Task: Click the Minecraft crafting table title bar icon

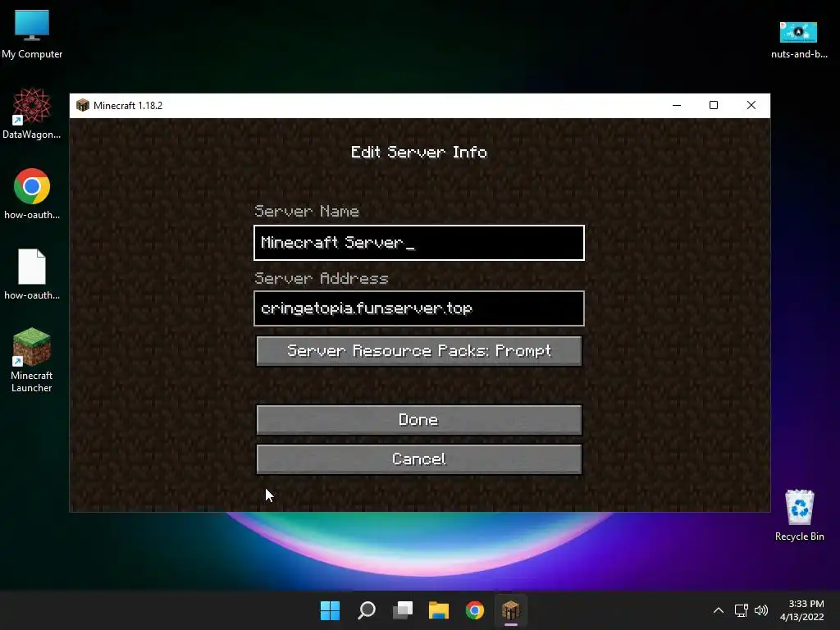Action: pos(83,106)
